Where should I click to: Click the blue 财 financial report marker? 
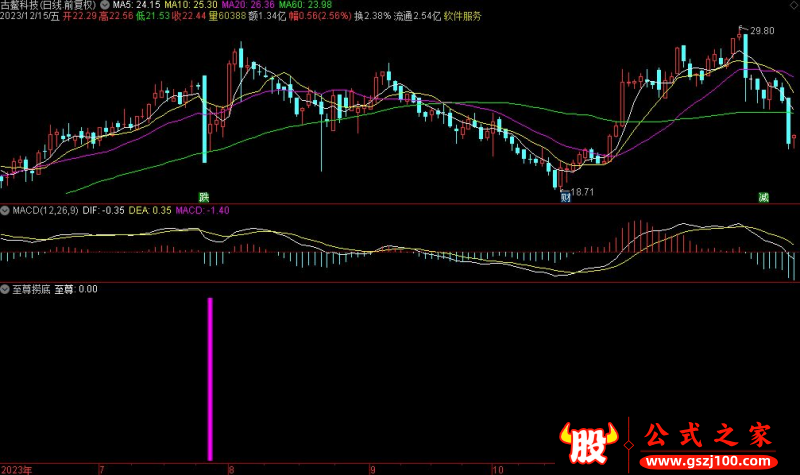click(565, 197)
